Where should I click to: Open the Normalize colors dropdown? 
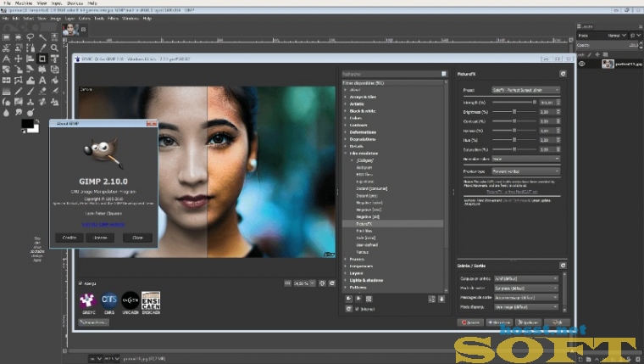tap(525, 159)
